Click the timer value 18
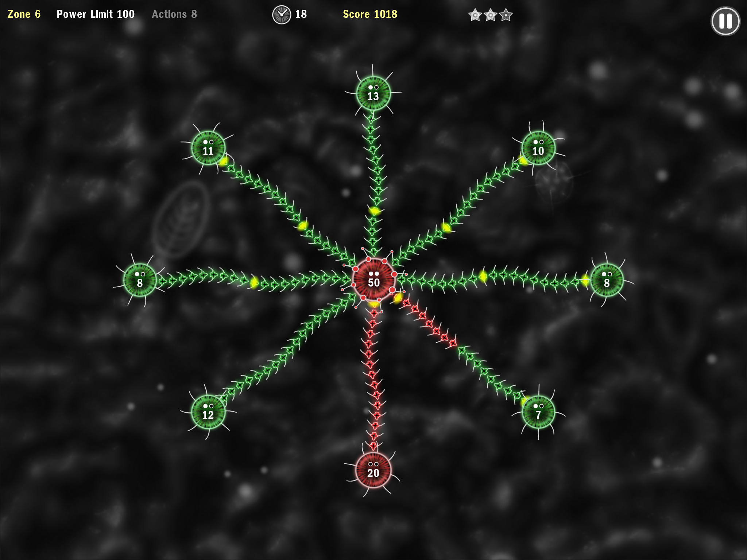Screen dimensions: 747x560 click(x=301, y=14)
